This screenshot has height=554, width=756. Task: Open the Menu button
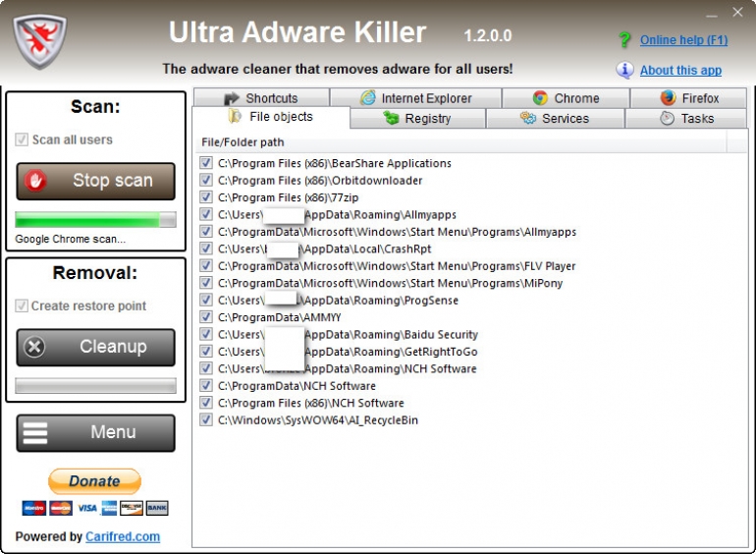[x=95, y=433]
